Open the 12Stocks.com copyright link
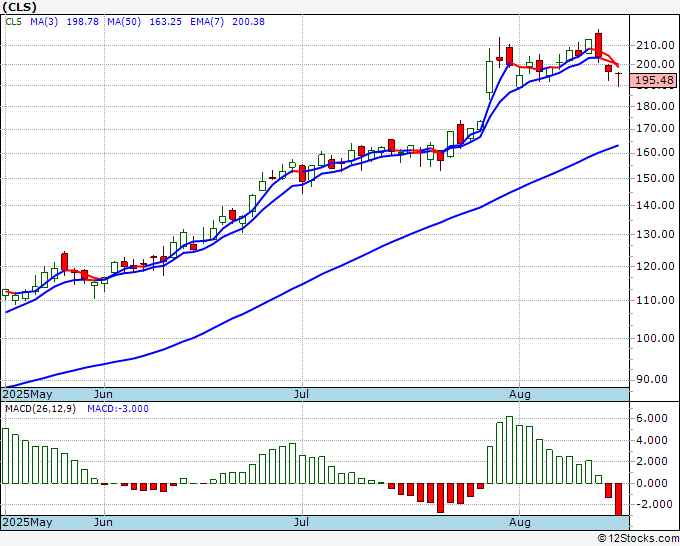 (x=638, y=539)
